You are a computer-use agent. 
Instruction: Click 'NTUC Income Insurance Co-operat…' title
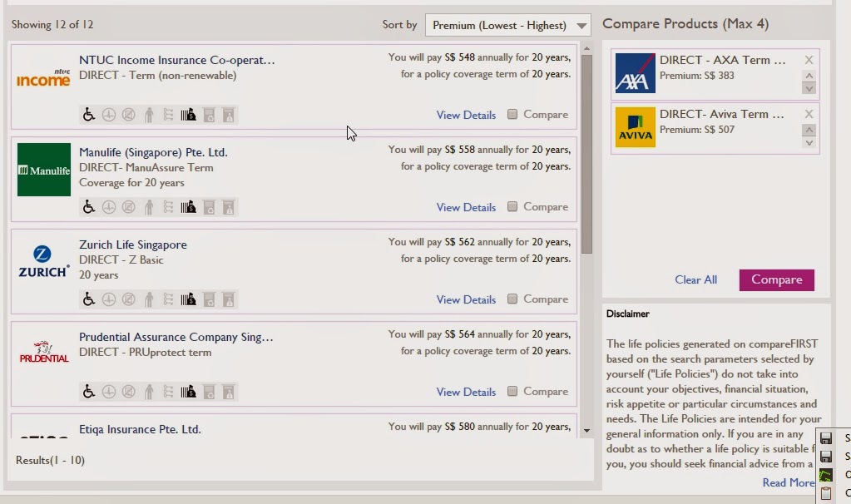(x=177, y=60)
